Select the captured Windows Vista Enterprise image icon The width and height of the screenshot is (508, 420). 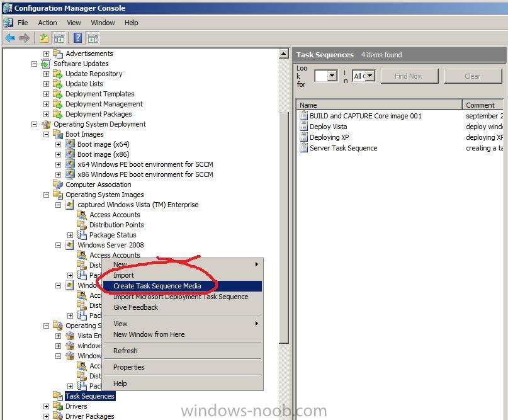[x=70, y=205]
